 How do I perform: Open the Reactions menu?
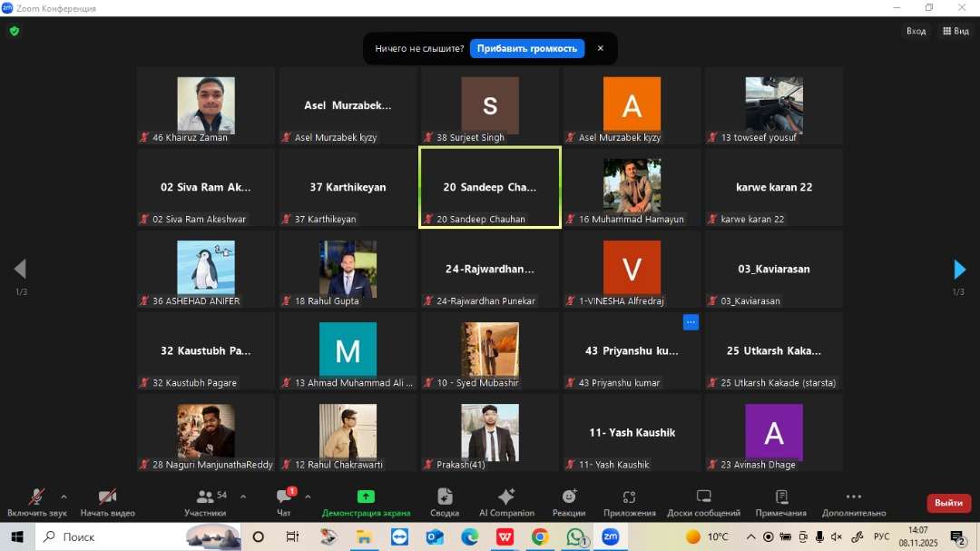click(x=569, y=502)
